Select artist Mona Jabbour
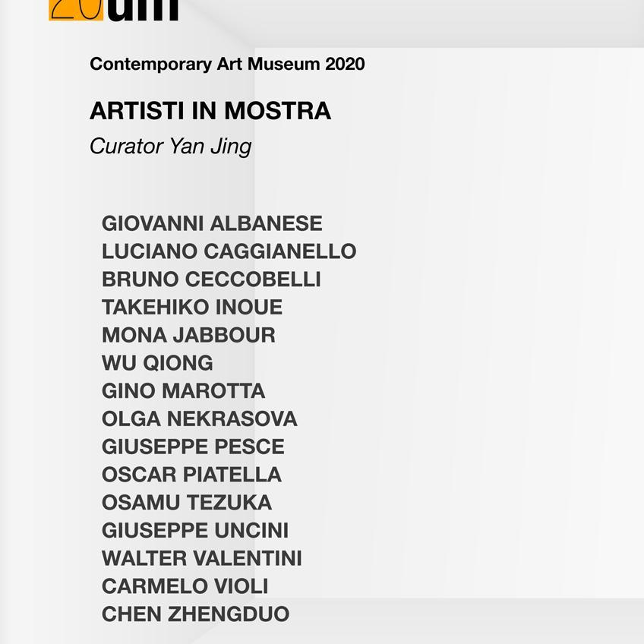The height and width of the screenshot is (644, 644). coord(188,335)
